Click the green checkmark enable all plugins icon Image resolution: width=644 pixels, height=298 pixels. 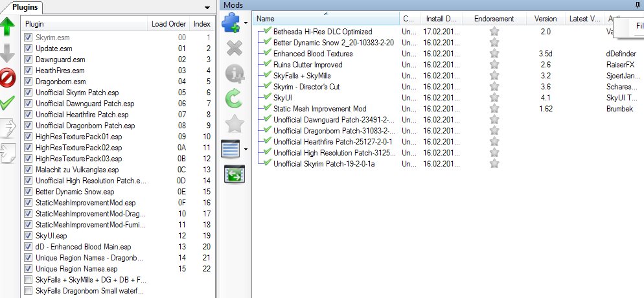(x=8, y=102)
